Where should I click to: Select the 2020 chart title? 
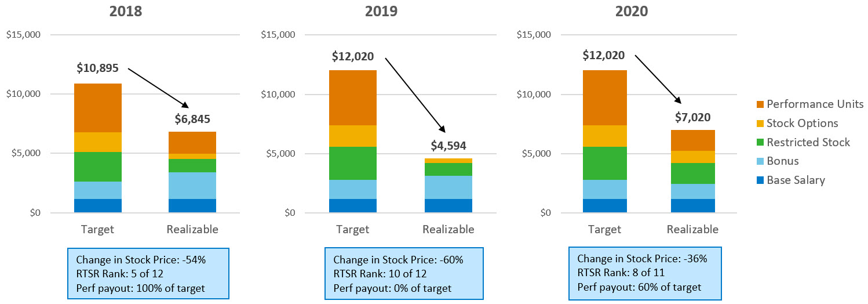(x=632, y=11)
